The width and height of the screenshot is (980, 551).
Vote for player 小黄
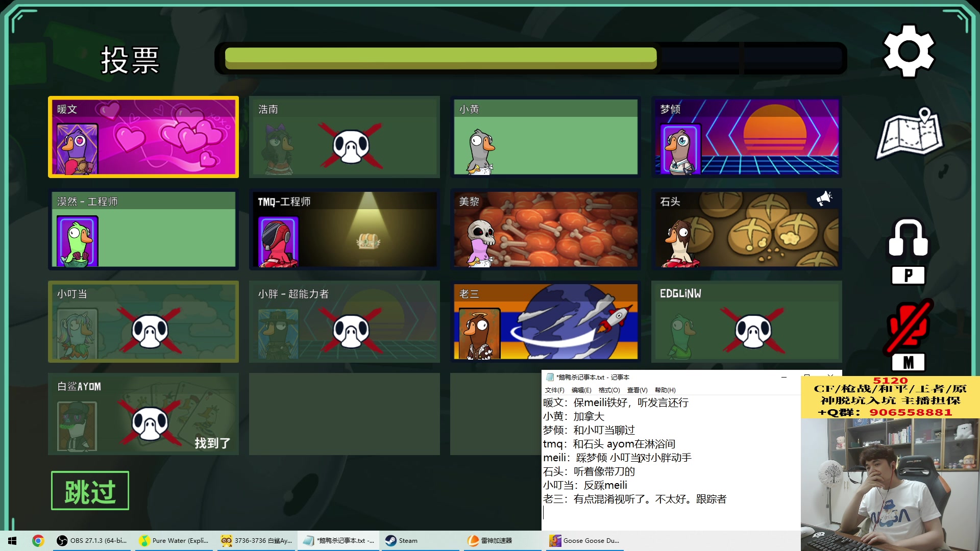click(546, 137)
